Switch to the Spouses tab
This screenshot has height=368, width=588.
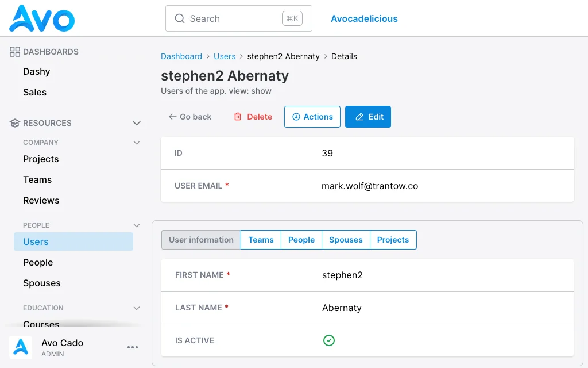tap(346, 240)
